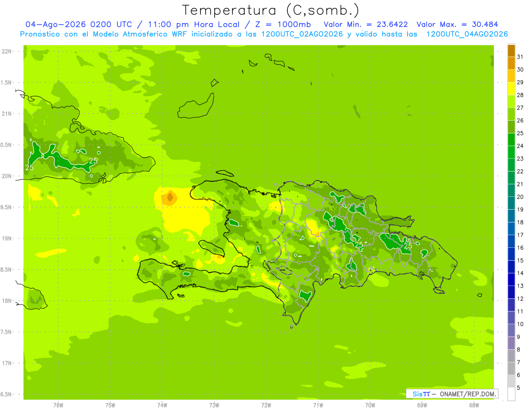Pick the purple swatch between 8 and 9
This screenshot has width=532, height=411.
coord(511,343)
